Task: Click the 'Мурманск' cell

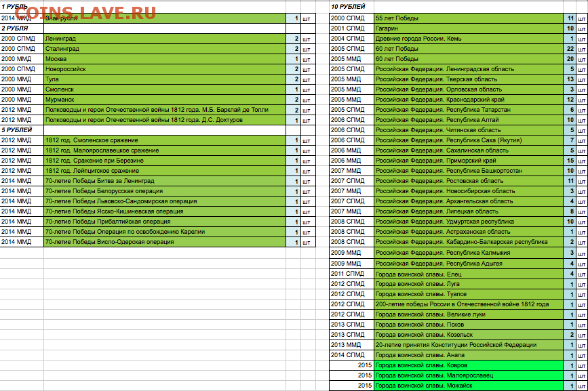Action: 60,100
